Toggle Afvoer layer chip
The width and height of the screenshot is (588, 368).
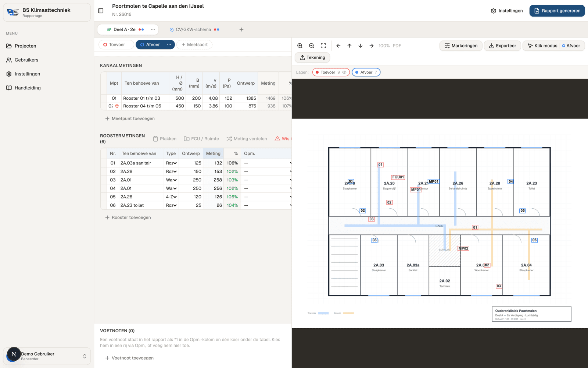coord(366,72)
